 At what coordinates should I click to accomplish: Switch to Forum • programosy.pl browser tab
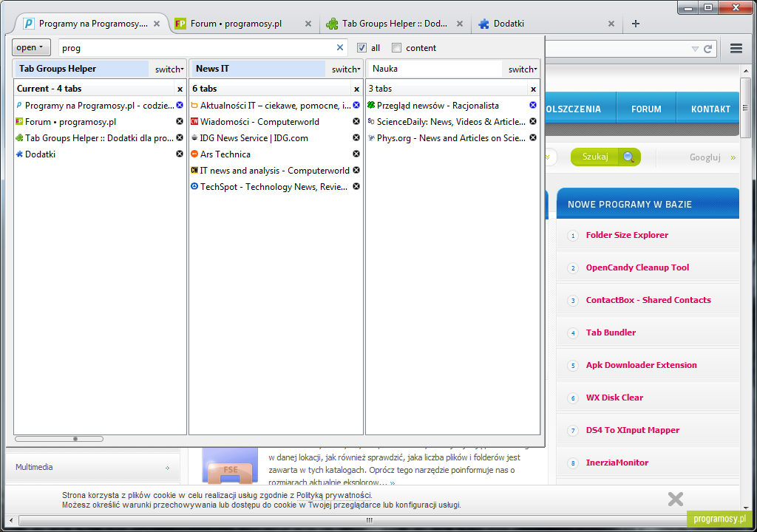(236, 24)
